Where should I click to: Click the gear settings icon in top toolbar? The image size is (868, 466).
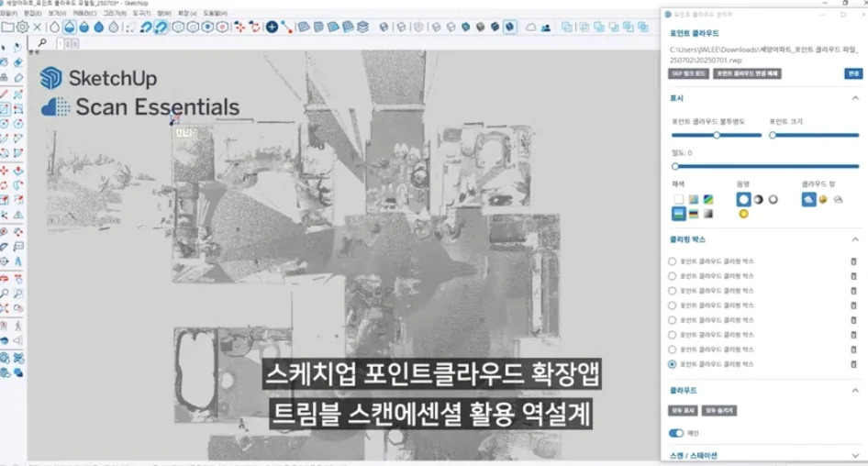click(x=23, y=27)
